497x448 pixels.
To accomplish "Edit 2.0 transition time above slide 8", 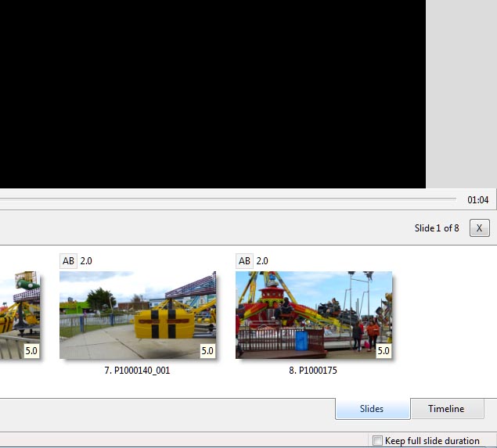I will (262, 261).
